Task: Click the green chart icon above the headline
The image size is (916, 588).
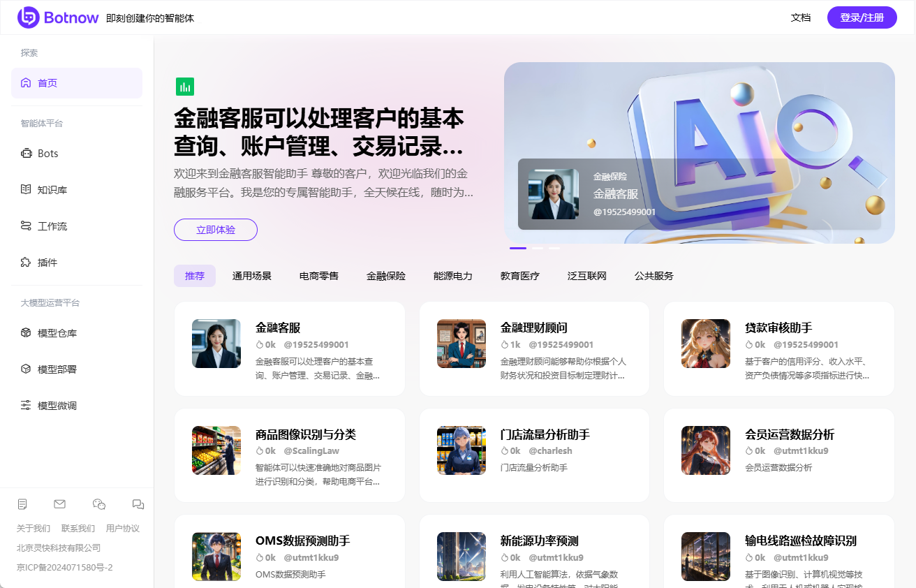Action: click(x=185, y=87)
